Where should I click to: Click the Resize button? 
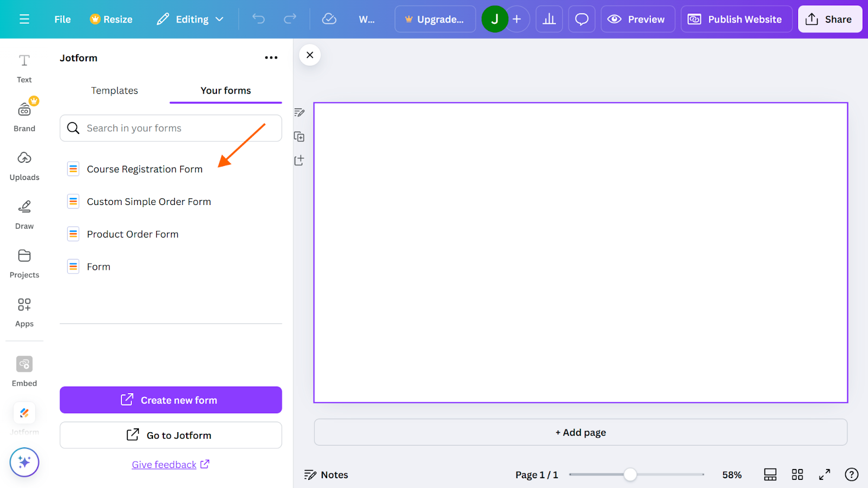click(x=111, y=20)
